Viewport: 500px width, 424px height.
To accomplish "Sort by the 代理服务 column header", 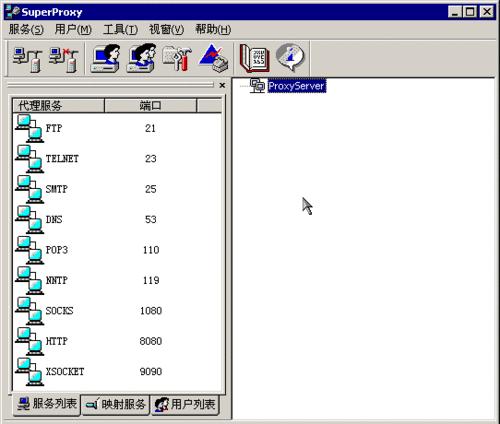I will pos(58,106).
